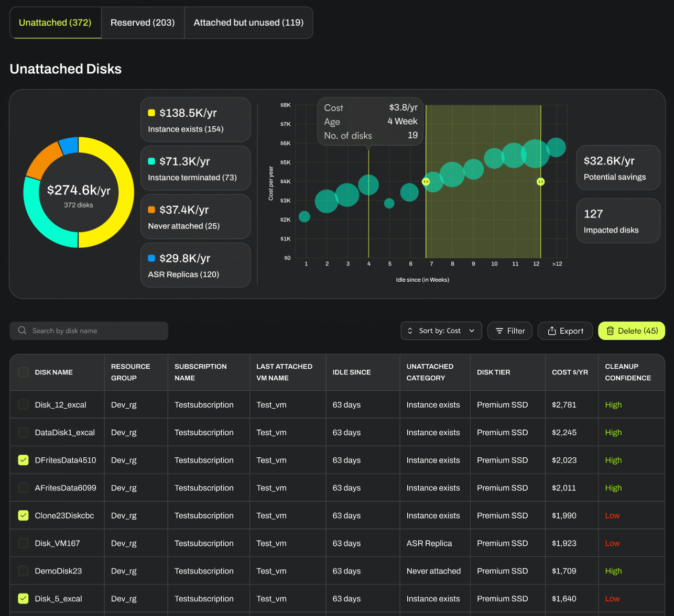674x616 pixels.
Task: Click the search magnifier icon in the search bar
Action: tap(22, 331)
